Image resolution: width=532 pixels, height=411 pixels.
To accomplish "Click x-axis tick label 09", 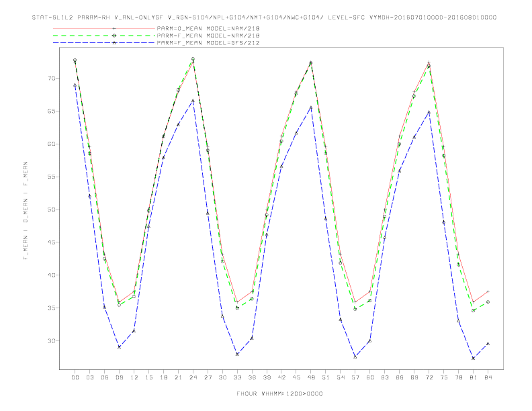I will [x=120, y=377].
